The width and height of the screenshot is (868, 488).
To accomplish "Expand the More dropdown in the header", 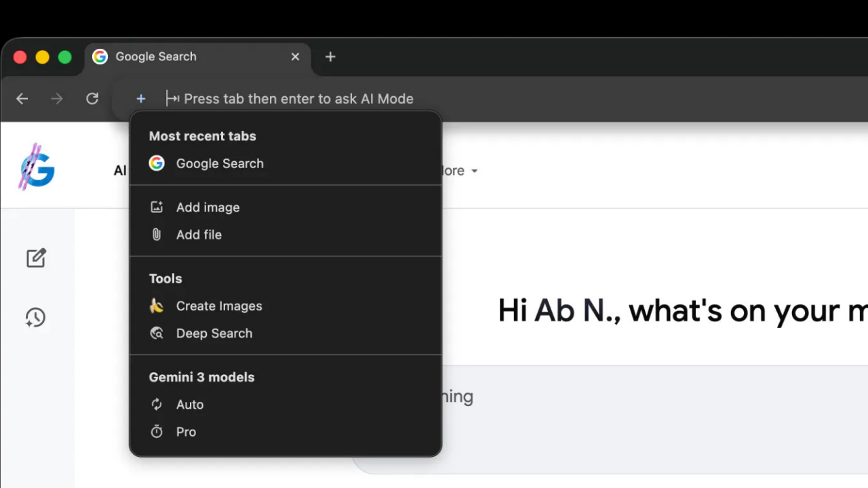I will [456, 171].
